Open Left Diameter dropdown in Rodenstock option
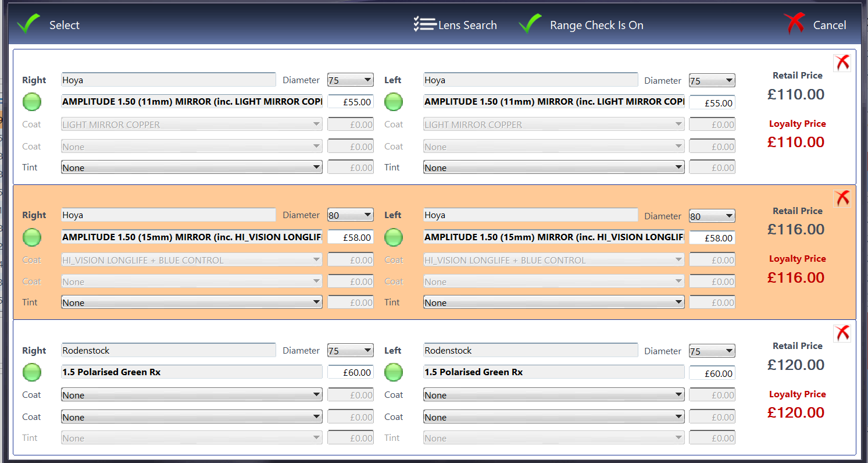Image resolution: width=868 pixels, height=463 pixels. pos(712,351)
